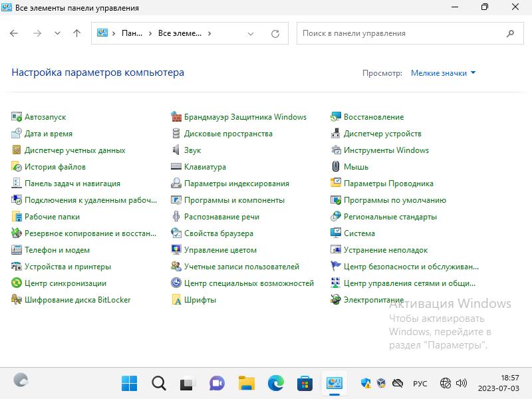Open Microsoft Store from taskbar
Image resolution: width=532 pixels, height=399 pixels.
tap(305, 384)
